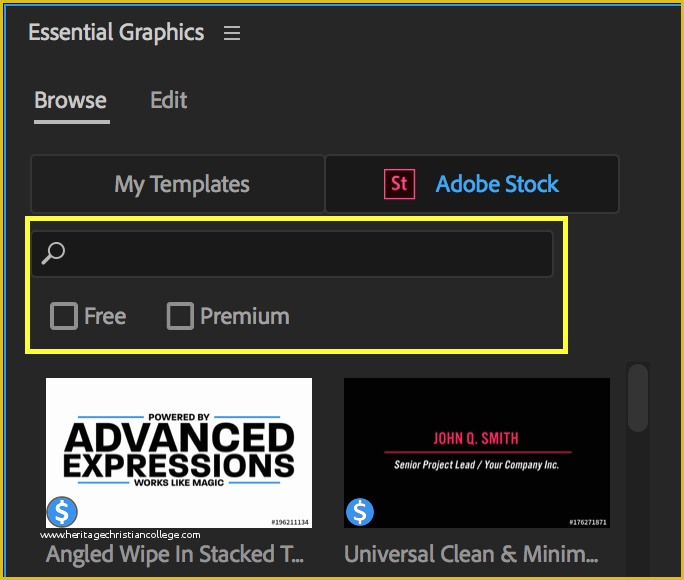Click premium dollar badge on Universal Clean template
Viewport: 684px width, 580px height.
point(360,512)
